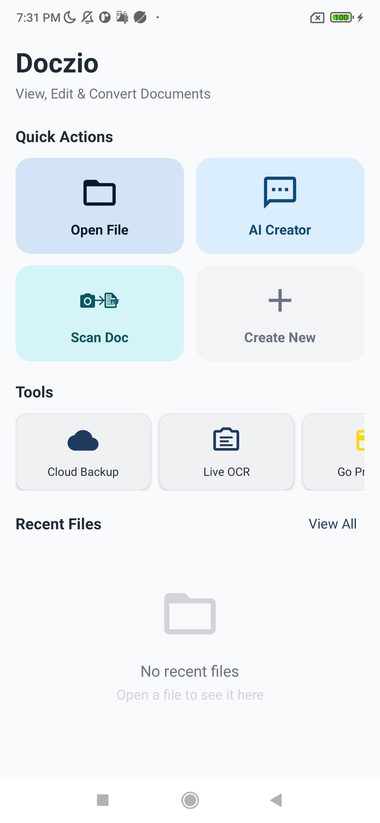Tap the Android recent apps square button

point(103,800)
